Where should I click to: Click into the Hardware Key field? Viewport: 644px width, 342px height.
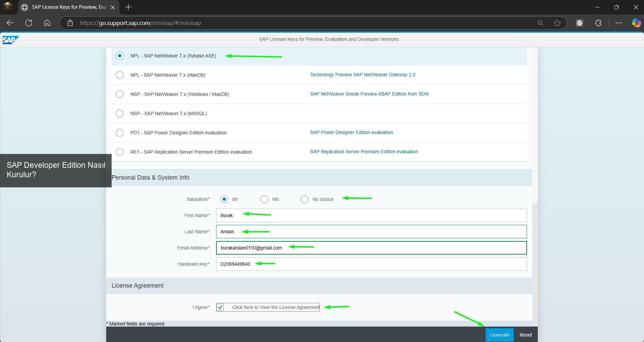point(371,264)
